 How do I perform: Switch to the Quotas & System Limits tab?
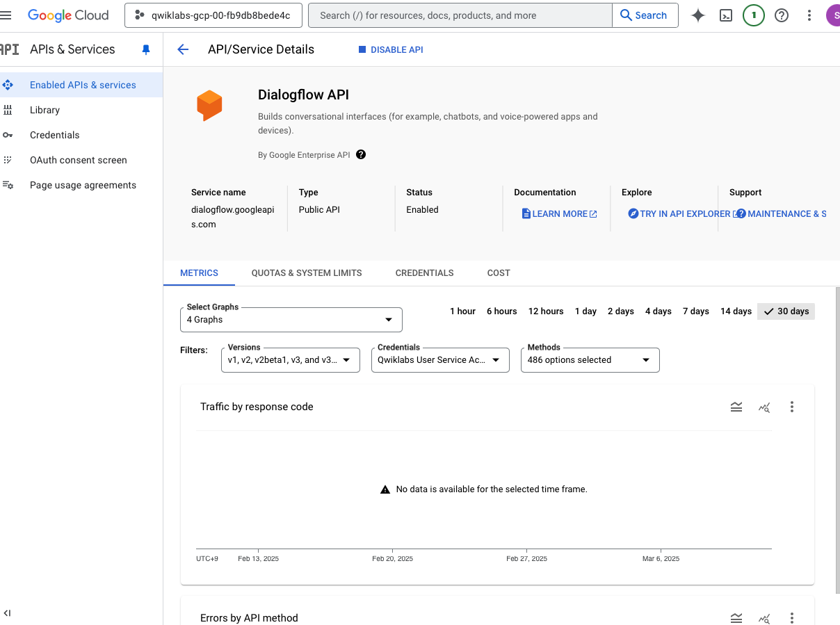[x=307, y=273]
